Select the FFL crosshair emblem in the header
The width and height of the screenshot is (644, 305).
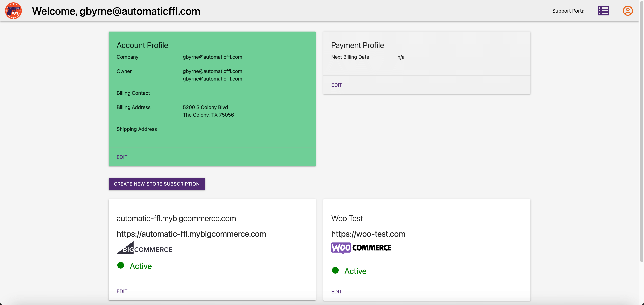click(14, 11)
